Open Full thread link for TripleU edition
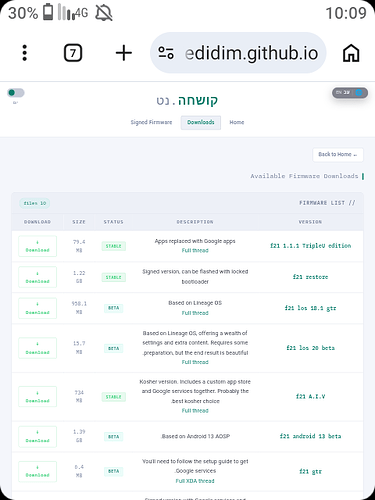This screenshot has width=375, height=500. (195, 250)
